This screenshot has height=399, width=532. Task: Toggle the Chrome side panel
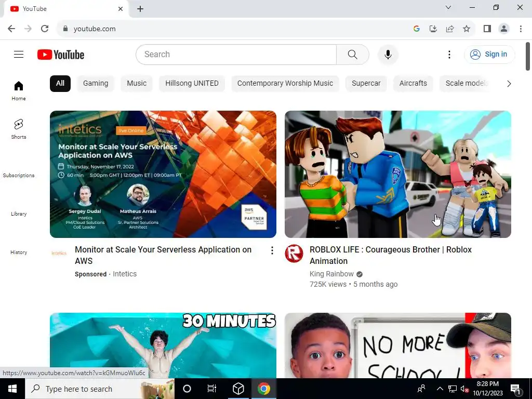(487, 29)
